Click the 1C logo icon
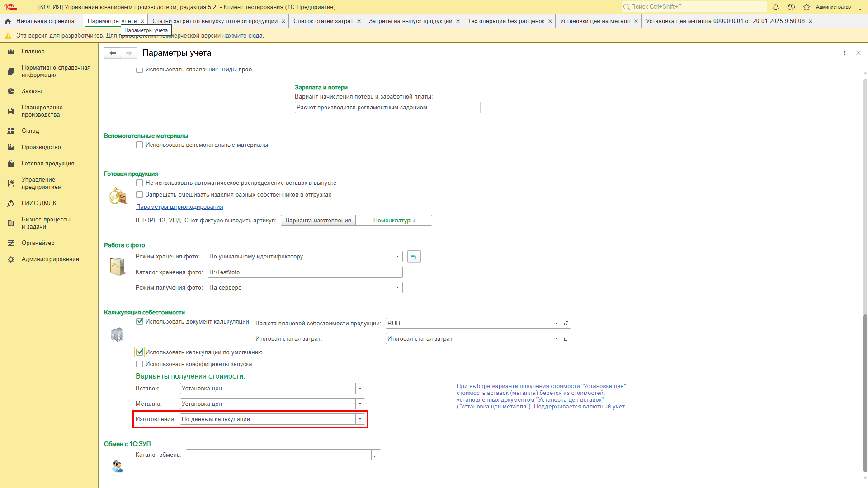The width and height of the screenshot is (868, 488). 10,7
